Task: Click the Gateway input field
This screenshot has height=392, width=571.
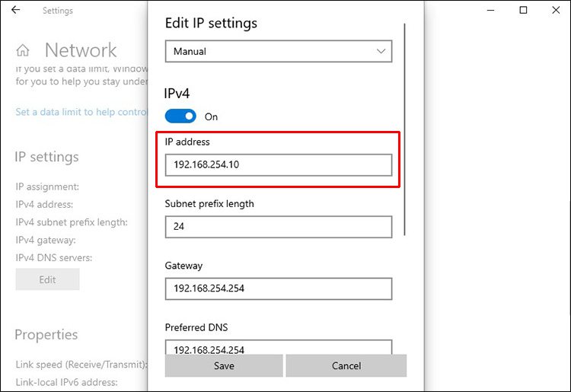Action: (278, 288)
